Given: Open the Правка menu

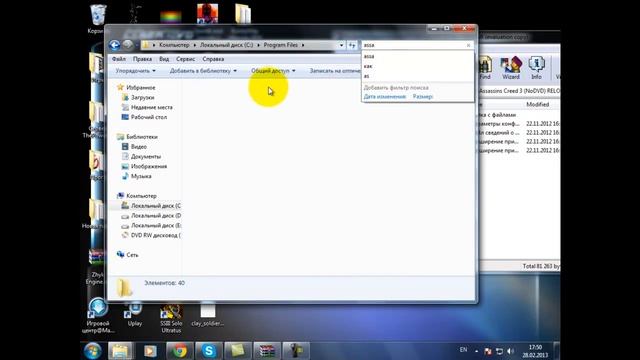Looking at the screenshot, I should click(x=142, y=59).
